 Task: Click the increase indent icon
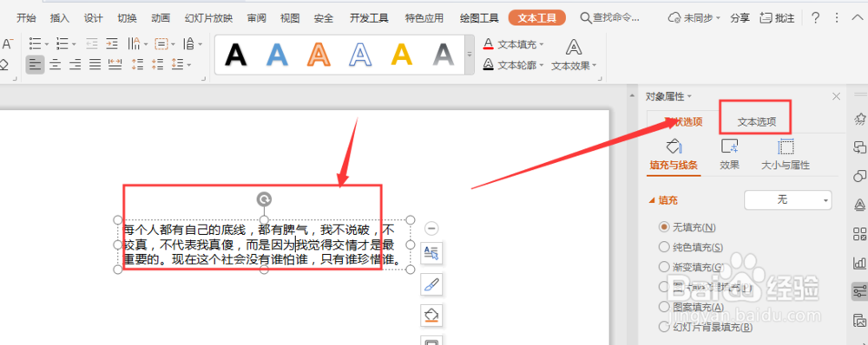click(112, 43)
